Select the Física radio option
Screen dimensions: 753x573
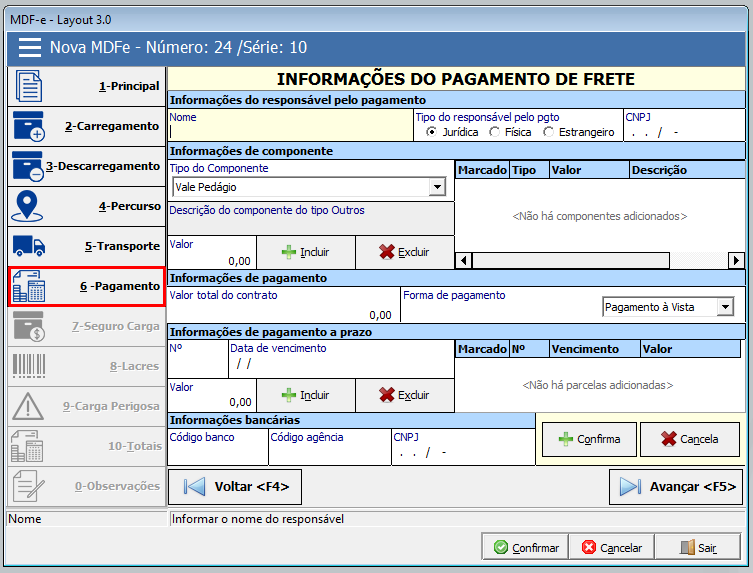pos(495,132)
